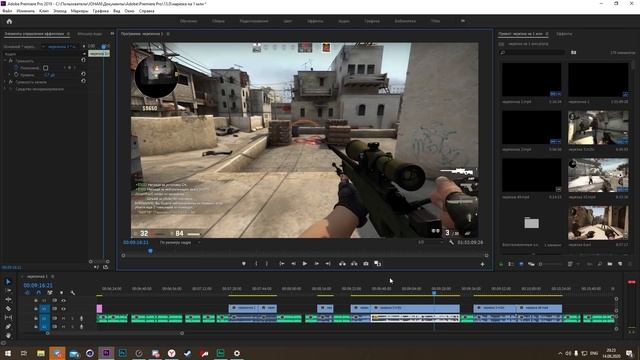
Task: Open the master clip dropdown arrow
Action: (43, 47)
